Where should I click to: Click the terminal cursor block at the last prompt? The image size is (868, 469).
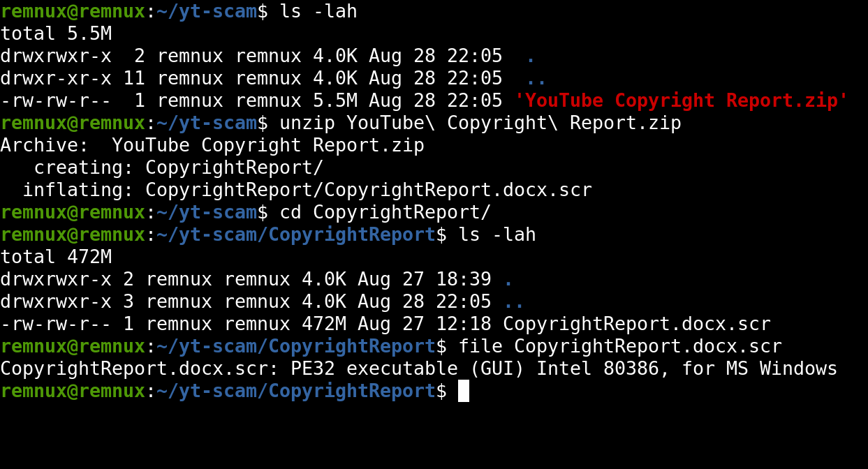(x=464, y=391)
